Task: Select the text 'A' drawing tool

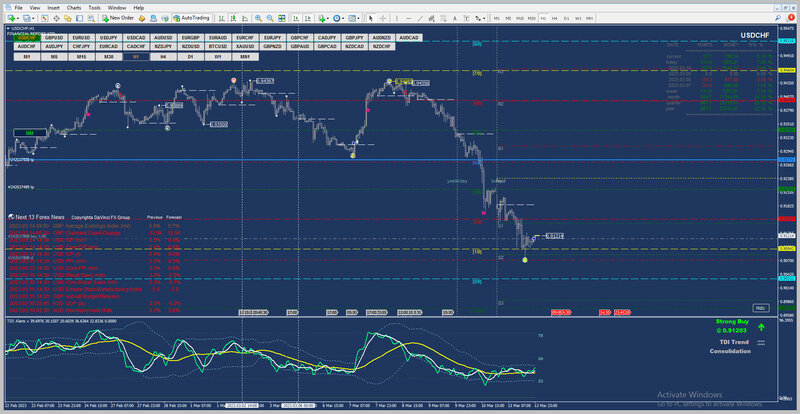Action: (x=455, y=18)
